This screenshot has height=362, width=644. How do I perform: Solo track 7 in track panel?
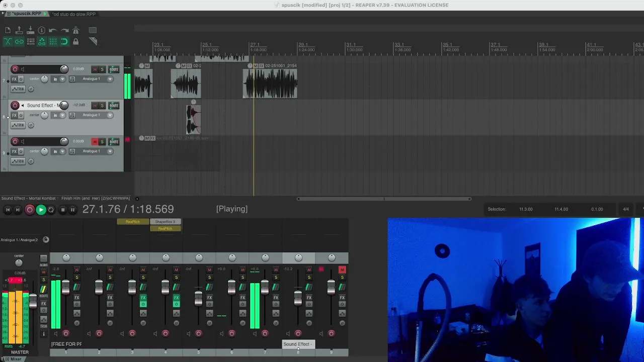(x=102, y=69)
